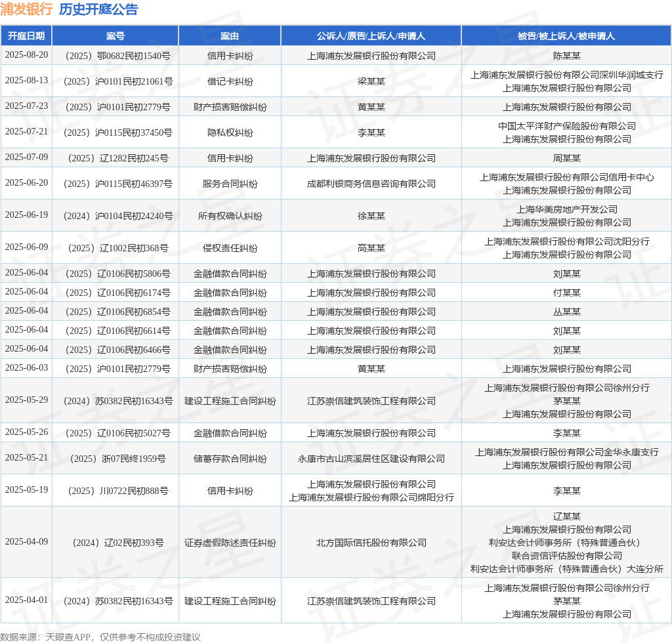Image resolution: width=672 pixels, height=643 pixels.
Task: Click plaintiff 永康市古山滨溪居住区建设有限公司
Action: tap(371, 459)
